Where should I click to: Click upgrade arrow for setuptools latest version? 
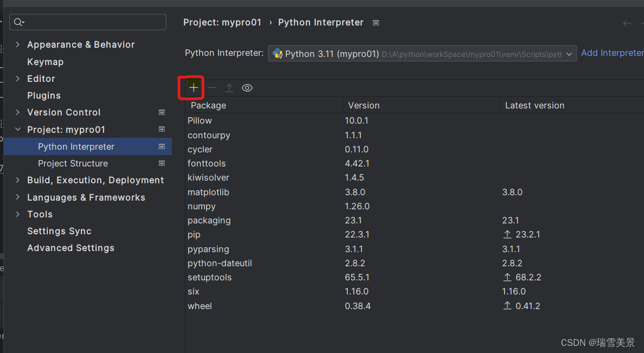coord(507,278)
